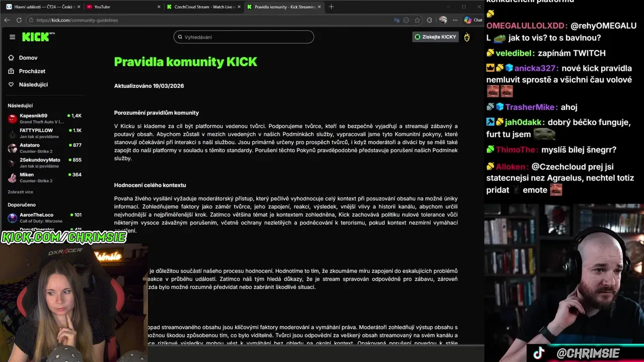Open 2SekundovyMato channel in followed list
Image resolution: width=644 pixels, height=362 pixels.
(x=44, y=163)
